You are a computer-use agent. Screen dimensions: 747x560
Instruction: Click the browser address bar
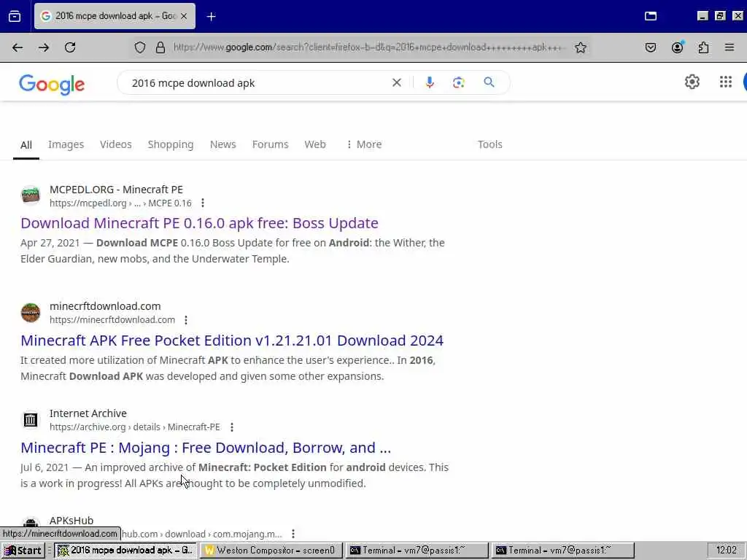coord(369,47)
